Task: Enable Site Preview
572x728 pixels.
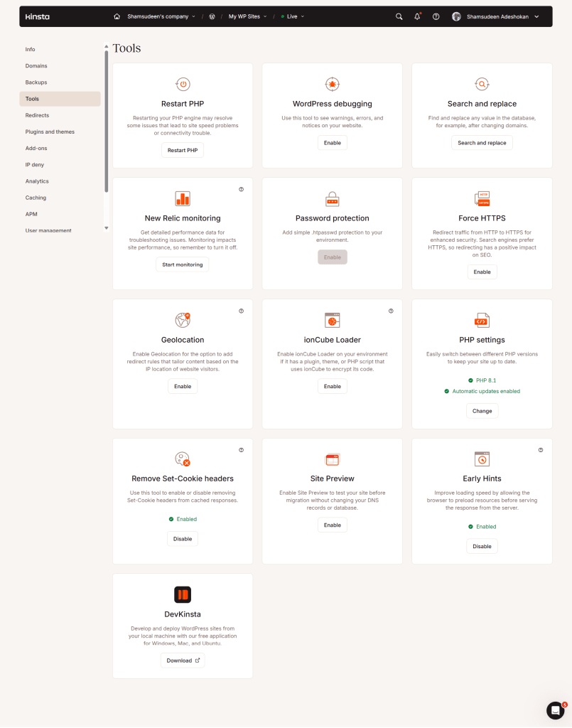Action: coord(332,525)
